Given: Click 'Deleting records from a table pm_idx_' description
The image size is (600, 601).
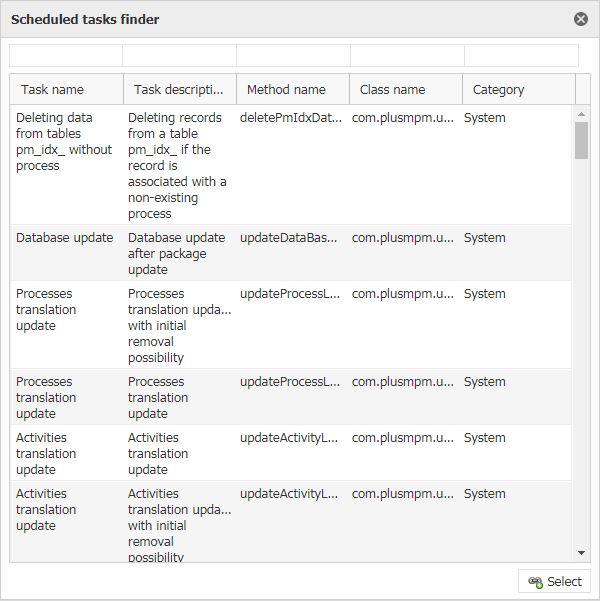Looking at the screenshot, I should click(178, 166).
